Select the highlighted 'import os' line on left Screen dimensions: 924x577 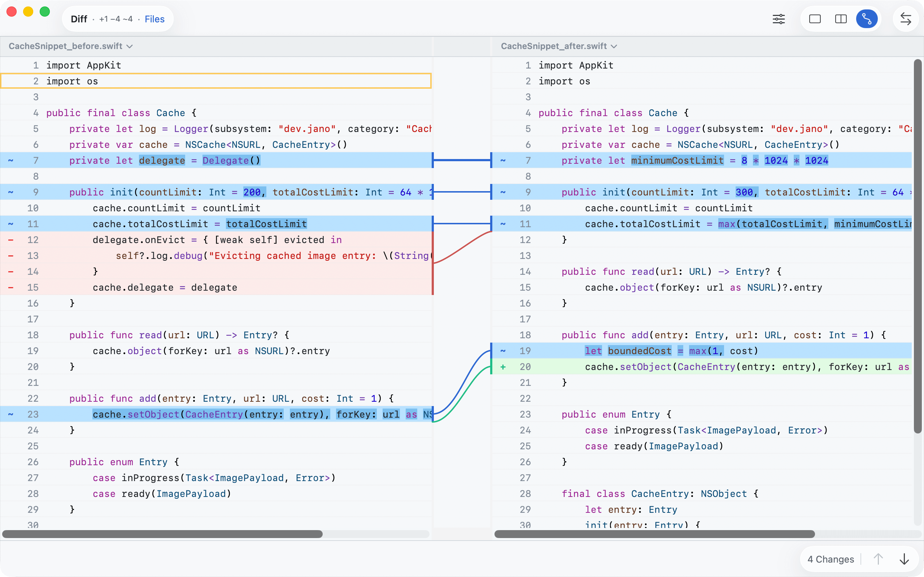tap(216, 81)
